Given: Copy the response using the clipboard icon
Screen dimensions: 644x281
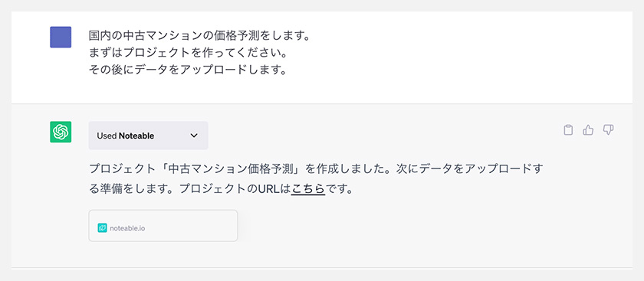Looking at the screenshot, I should [568, 130].
